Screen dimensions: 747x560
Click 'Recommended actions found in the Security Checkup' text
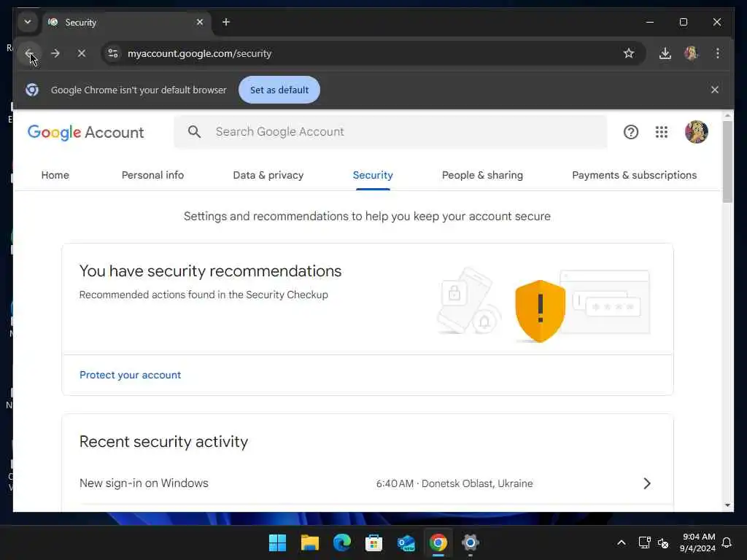(204, 295)
